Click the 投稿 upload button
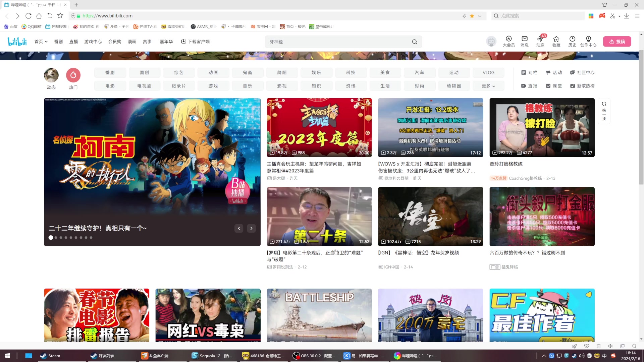644x362 pixels. 617,42
